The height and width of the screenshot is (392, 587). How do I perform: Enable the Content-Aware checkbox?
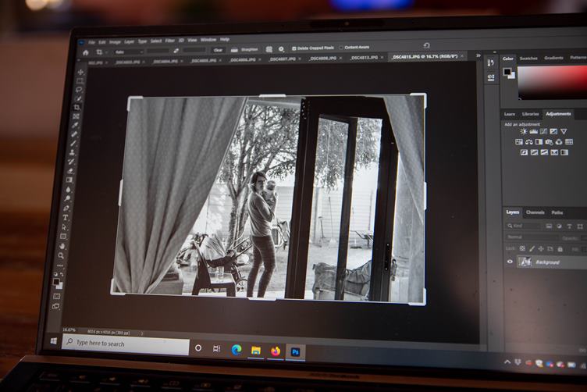(x=341, y=48)
